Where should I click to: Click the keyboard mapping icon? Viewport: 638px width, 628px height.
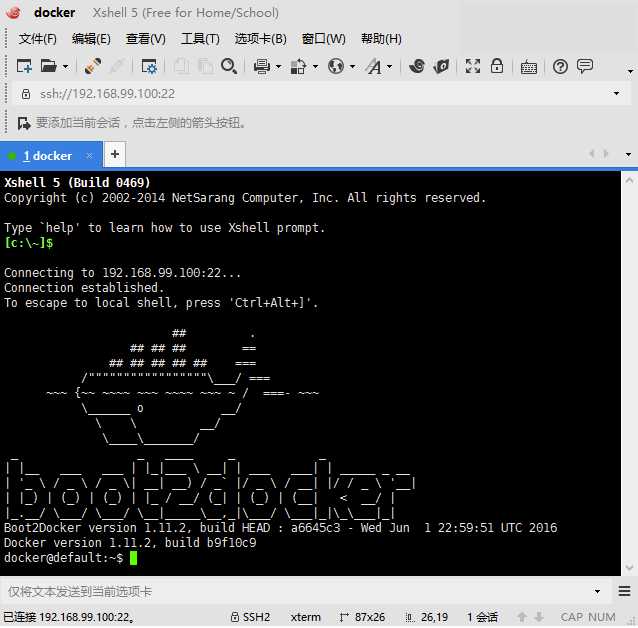[529, 67]
